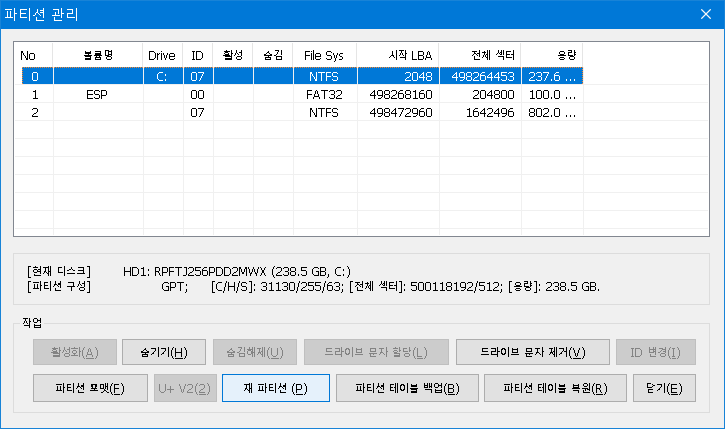The image size is (725, 429).
Task: Click the [파티션 구성] label
Action: pyautogui.click(x=59, y=287)
